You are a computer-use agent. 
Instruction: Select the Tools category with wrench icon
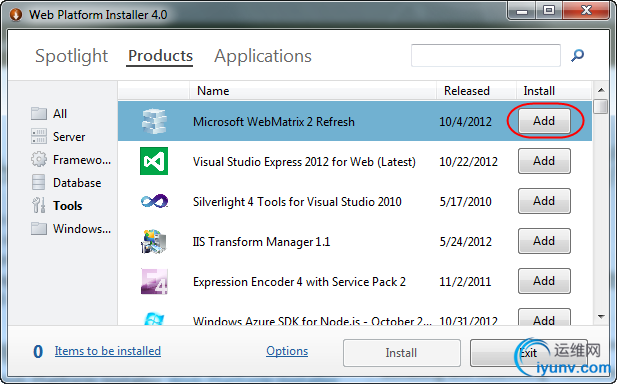click(x=57, y=206)
